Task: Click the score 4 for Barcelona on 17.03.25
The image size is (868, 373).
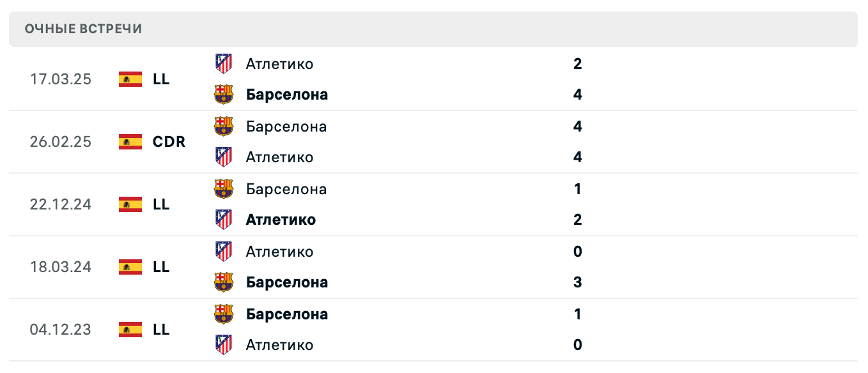Action: (x=578, y=95)
